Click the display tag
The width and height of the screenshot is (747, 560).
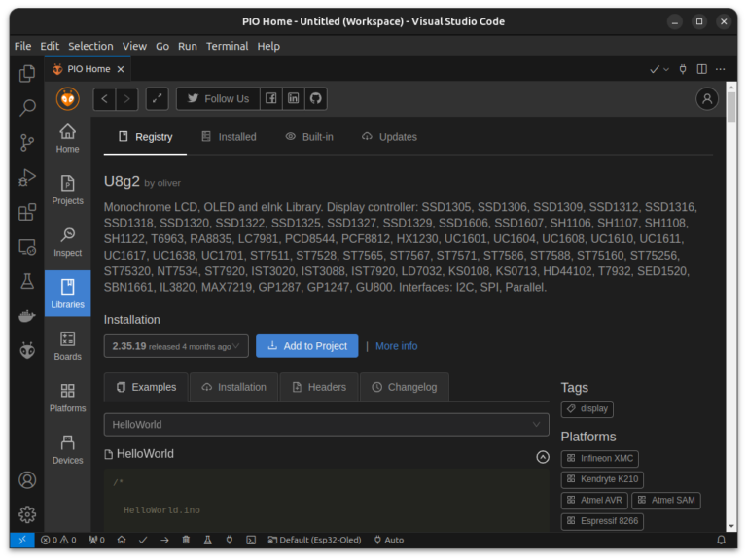pos(587,409)
